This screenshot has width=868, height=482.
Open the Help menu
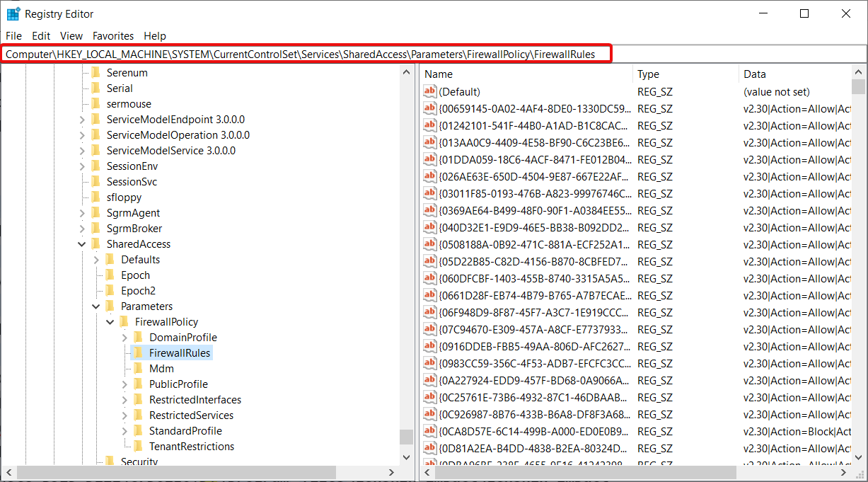(155, 35)
